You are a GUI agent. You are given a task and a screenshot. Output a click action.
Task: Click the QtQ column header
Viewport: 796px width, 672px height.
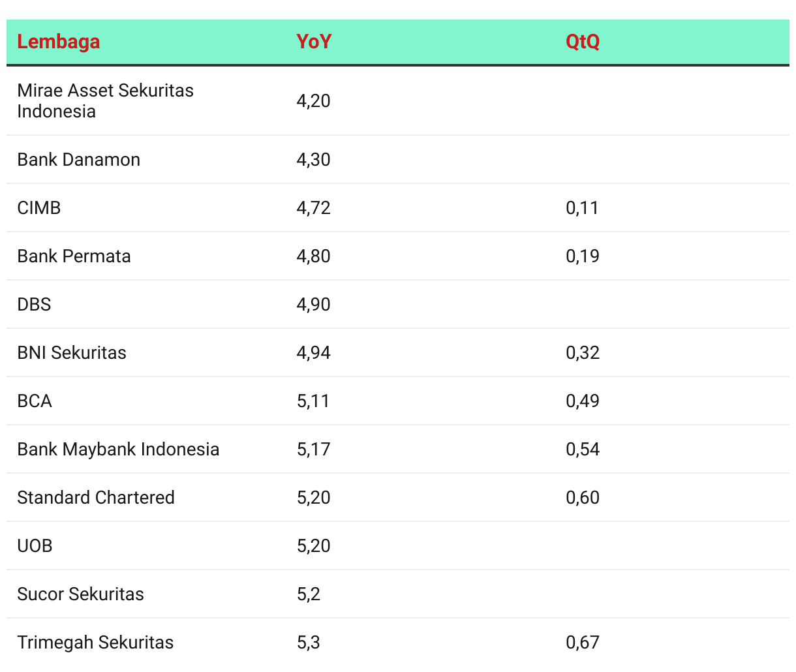click(x=583, y=42)
